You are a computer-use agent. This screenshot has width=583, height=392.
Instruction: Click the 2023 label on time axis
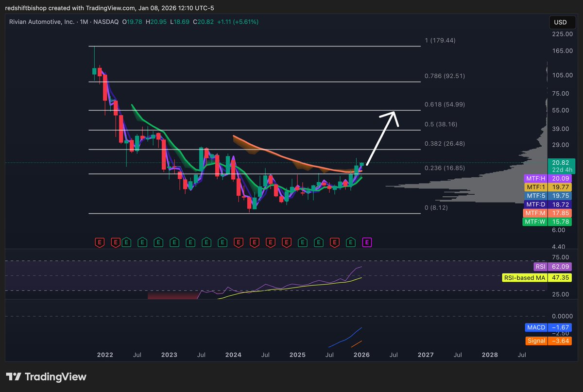(x=169, y=355)
